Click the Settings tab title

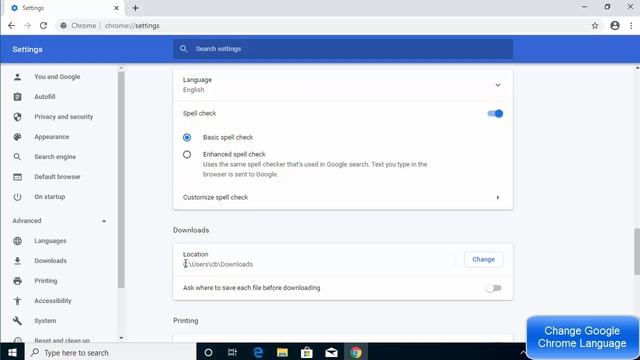click(x=33, y=8)
